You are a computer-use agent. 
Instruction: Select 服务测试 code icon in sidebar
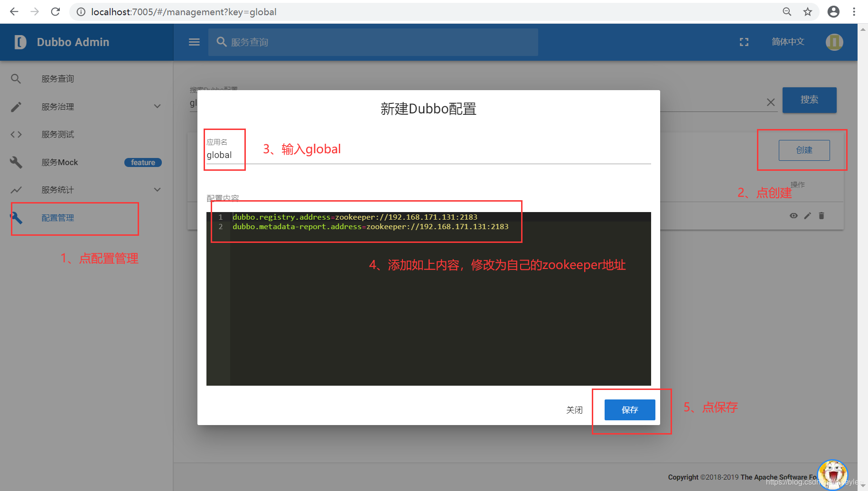pyautogui.click(x=16, y=134)
